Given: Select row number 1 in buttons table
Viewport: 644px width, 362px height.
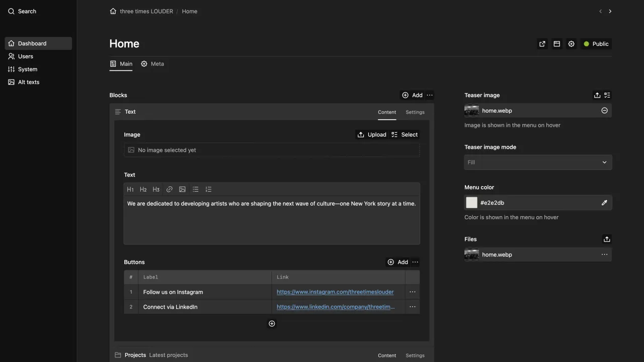Looking at the screenshot, I should pyautogui.click(x=131, y=292).
